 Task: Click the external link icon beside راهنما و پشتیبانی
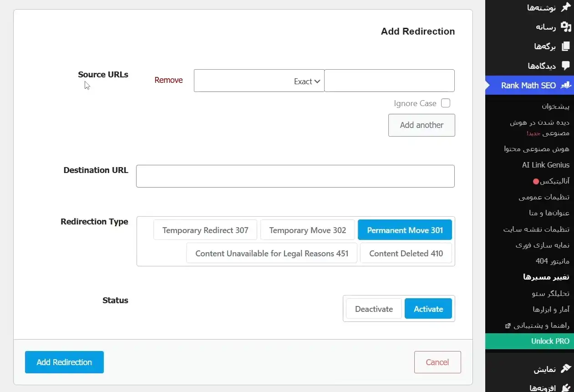coord(508,326)
